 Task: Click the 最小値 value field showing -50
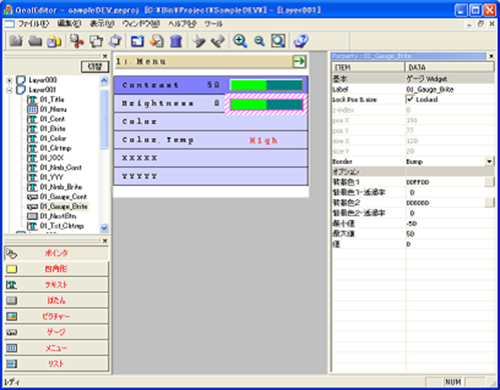coord(450,223)
